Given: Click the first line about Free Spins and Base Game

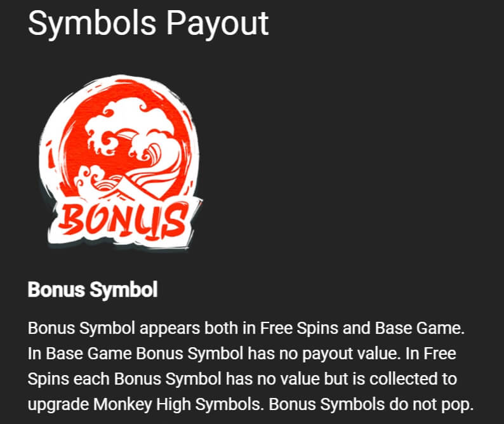Looking at the screenshot, I should (246, 329).
